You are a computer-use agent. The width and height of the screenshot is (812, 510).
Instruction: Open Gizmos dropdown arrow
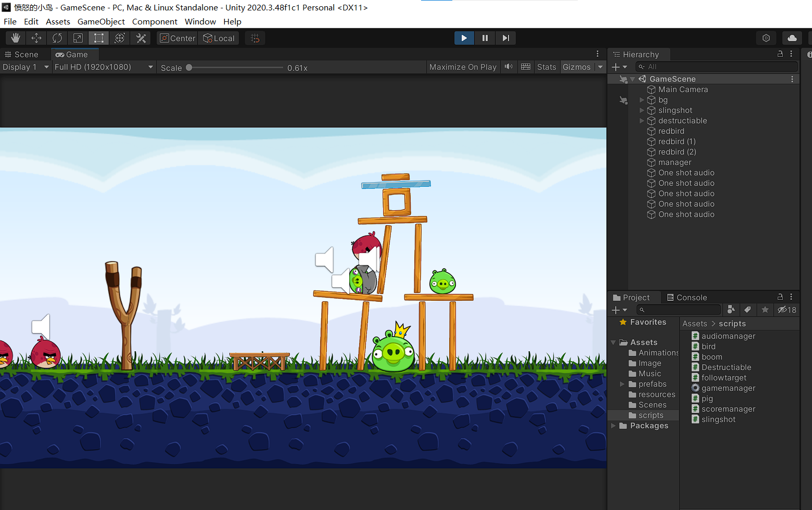click(600, 67)
